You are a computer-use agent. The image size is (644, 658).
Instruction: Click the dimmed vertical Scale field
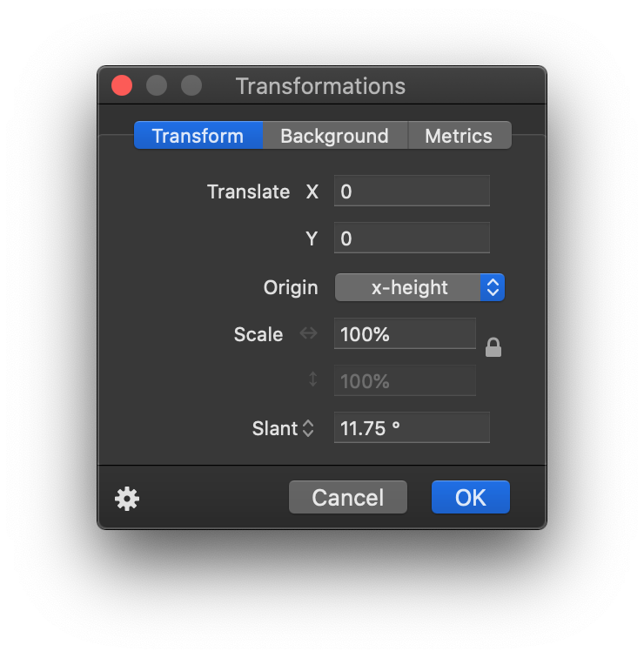pos(405,381)
